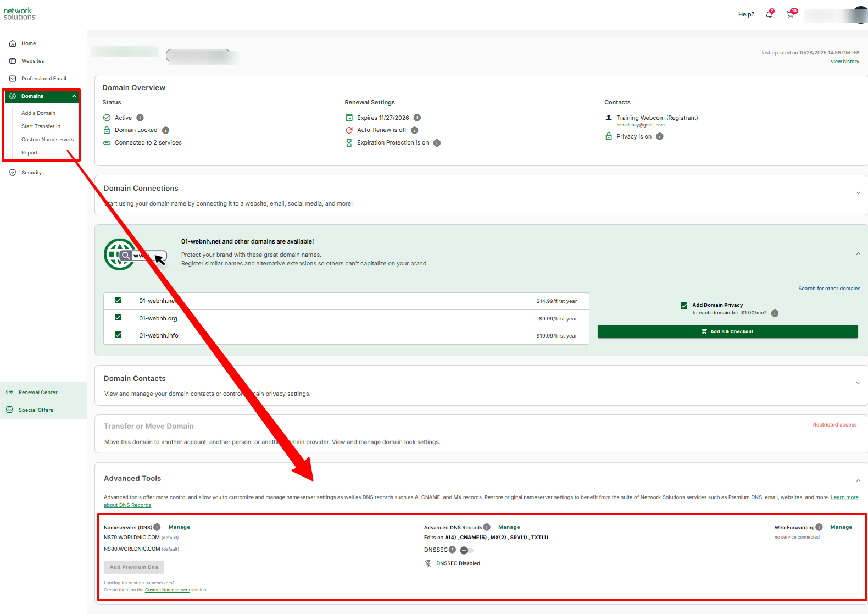Image resolution: width=868 pixels, height=614 pixels.
Task: Click the info icon beside Domain Locked
Action: [165, 130]
